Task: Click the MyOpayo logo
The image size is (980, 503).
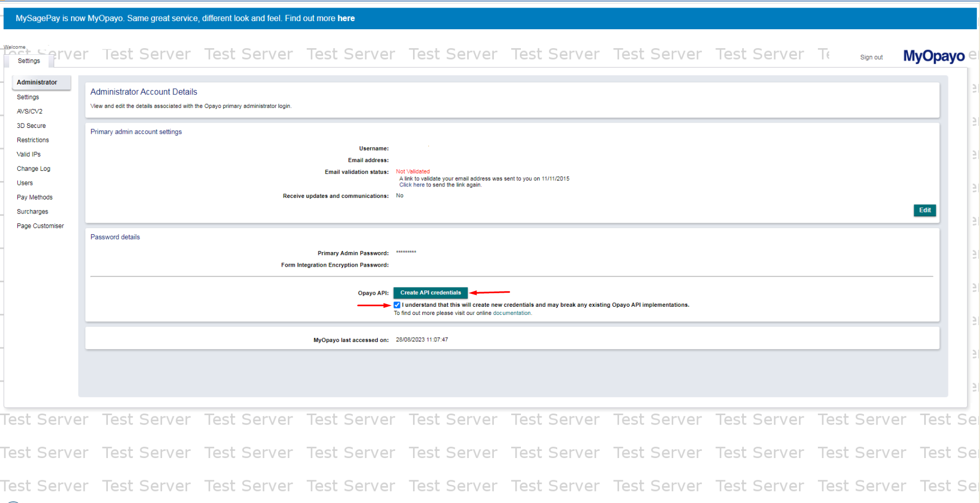Action: (x=933, y=56)
